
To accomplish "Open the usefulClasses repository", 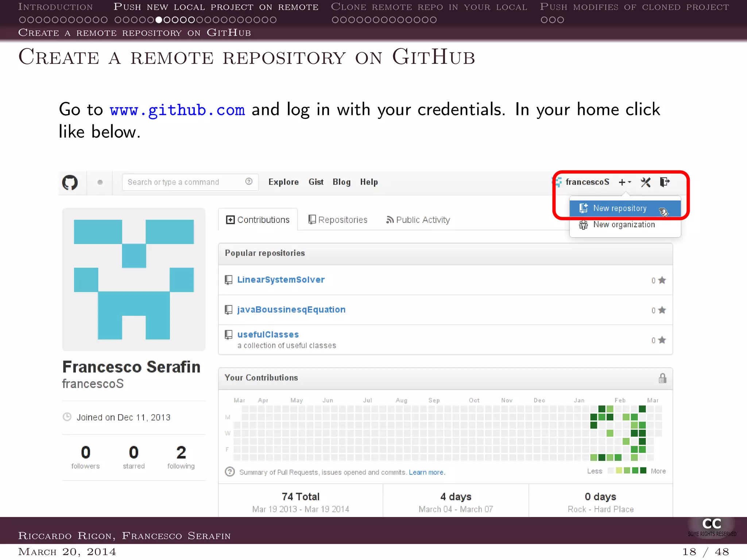I will pos(268,334).
